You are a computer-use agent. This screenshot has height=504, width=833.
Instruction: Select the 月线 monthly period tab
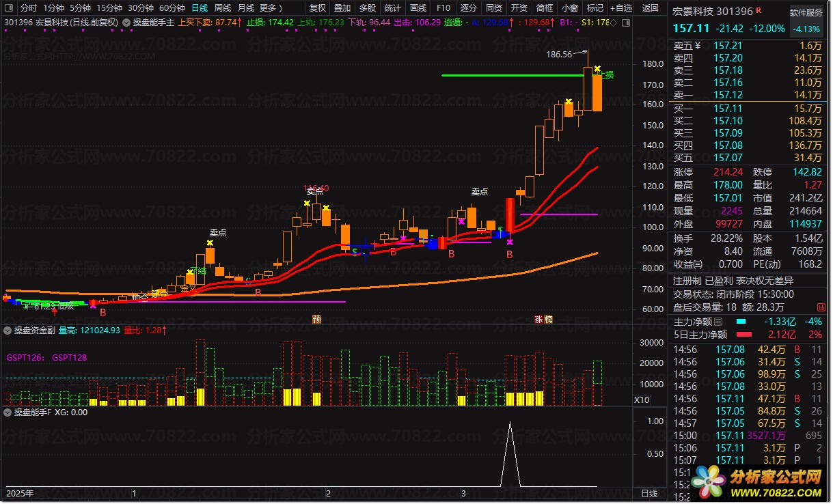click(246, 8)
